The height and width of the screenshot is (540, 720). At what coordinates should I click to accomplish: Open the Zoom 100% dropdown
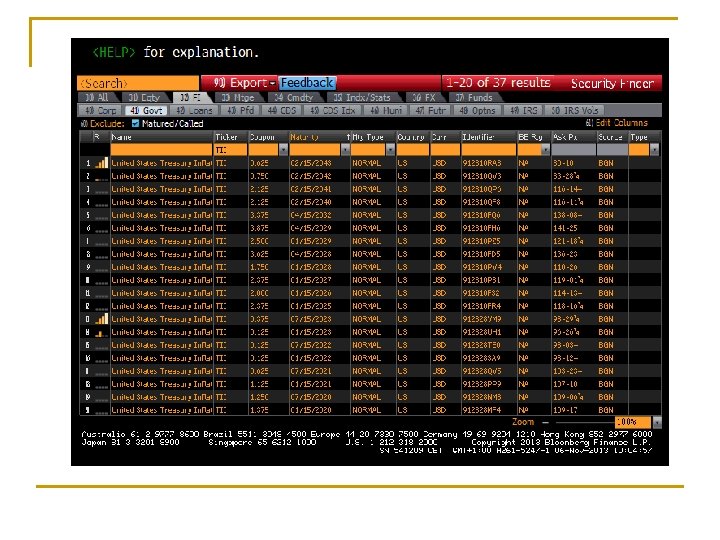[657, 422]
